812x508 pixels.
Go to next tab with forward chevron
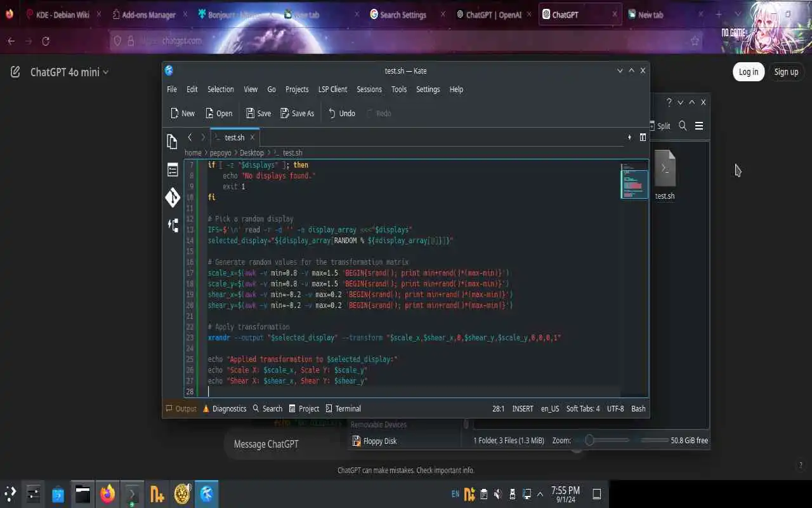[x=203, y=137]
